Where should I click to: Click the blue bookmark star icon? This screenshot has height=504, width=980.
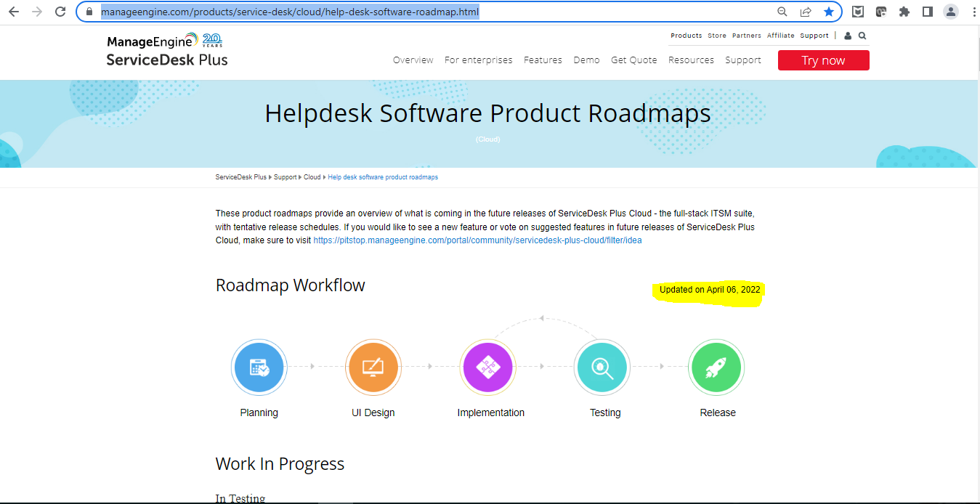click(829, 12)
